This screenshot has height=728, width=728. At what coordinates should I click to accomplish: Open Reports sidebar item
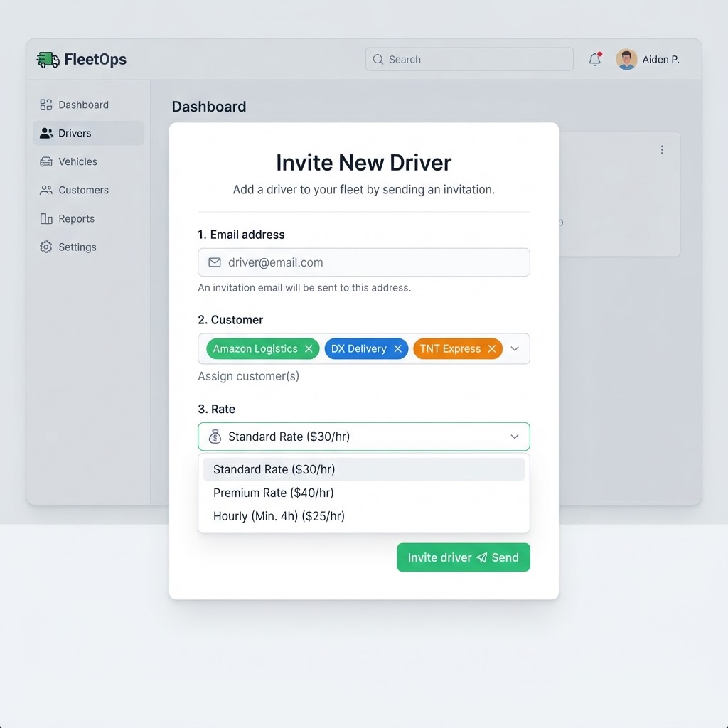[x=88, y=218]
